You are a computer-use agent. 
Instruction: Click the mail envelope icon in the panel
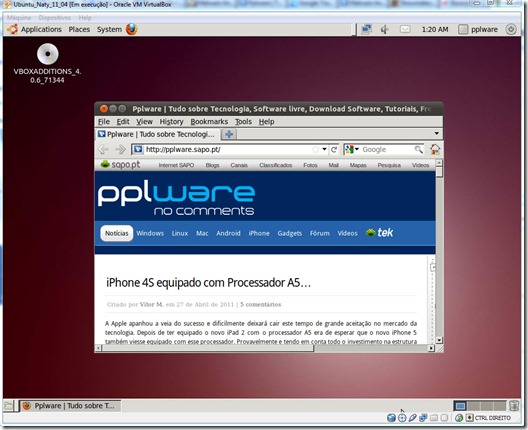(x=405, y=29)
